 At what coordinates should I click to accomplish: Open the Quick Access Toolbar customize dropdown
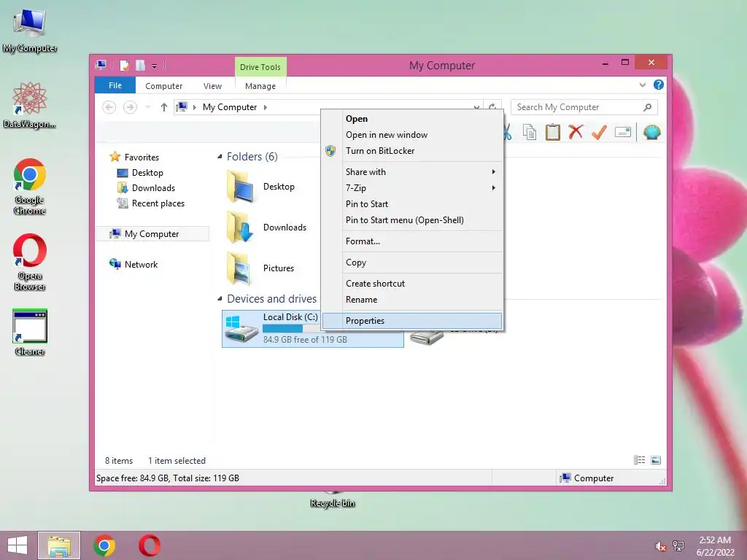point(155,66)
